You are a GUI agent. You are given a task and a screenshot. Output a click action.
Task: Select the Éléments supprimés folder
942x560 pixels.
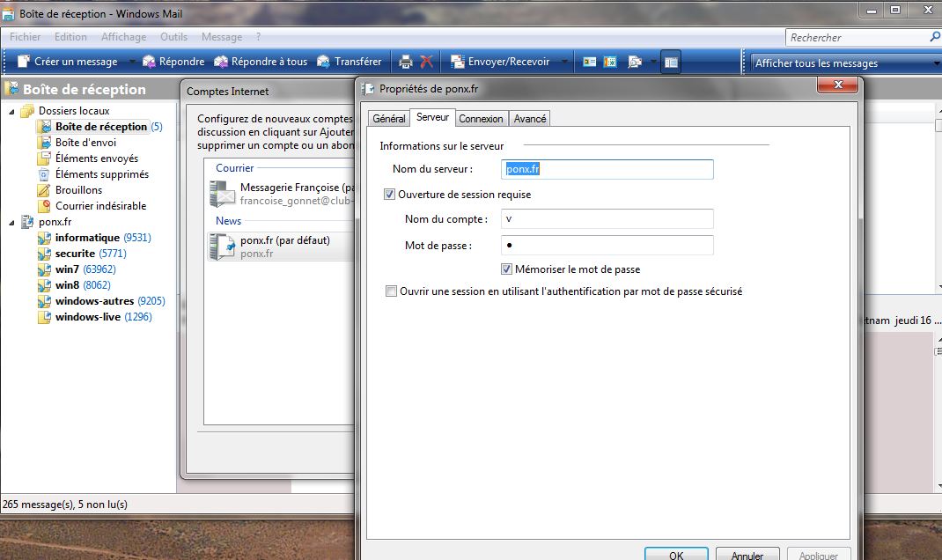pos(101,174)
